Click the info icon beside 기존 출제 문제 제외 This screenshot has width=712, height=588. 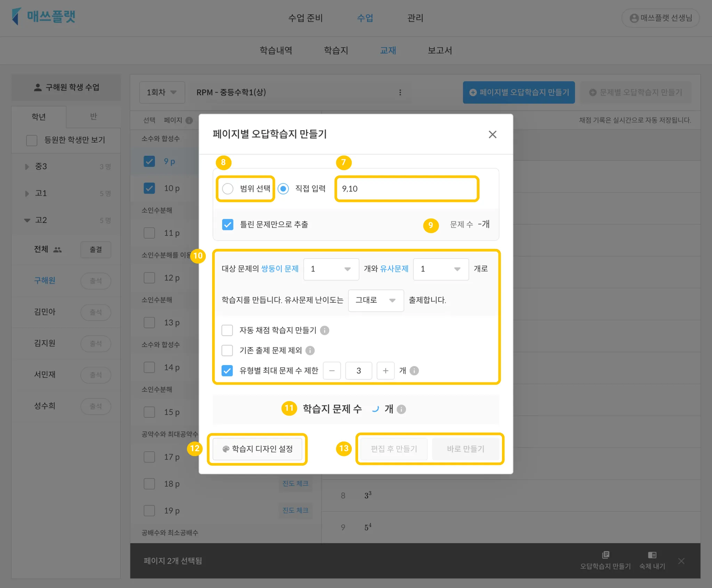(x=310, y=350)
